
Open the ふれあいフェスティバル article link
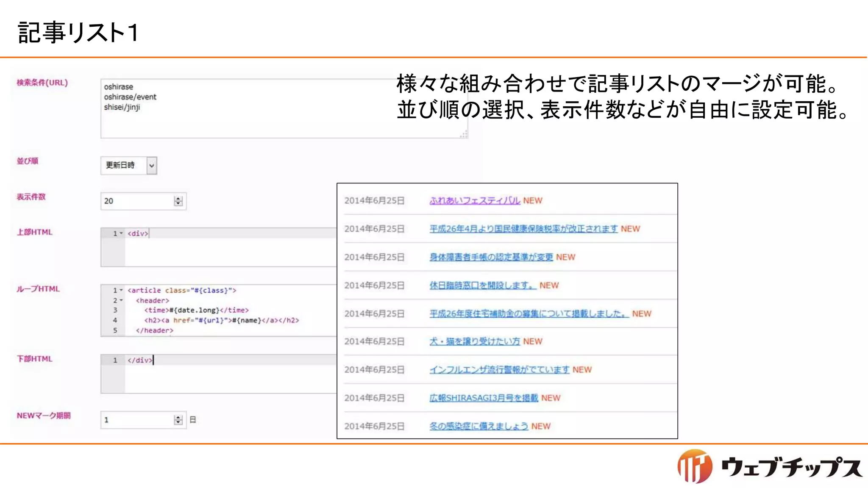[x=475, y=200]
